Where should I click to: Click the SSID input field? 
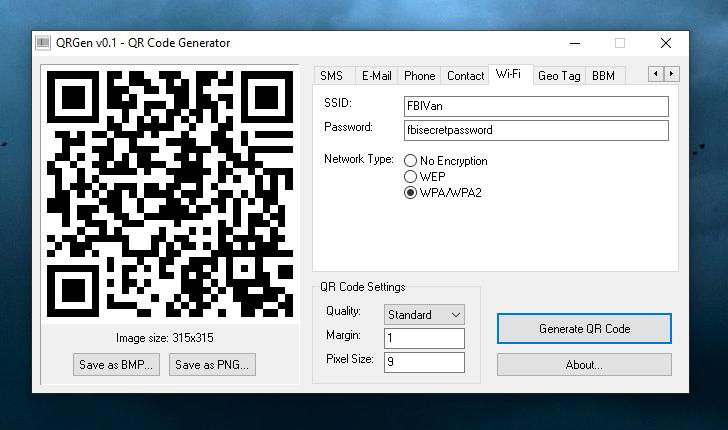click(536, 106)
